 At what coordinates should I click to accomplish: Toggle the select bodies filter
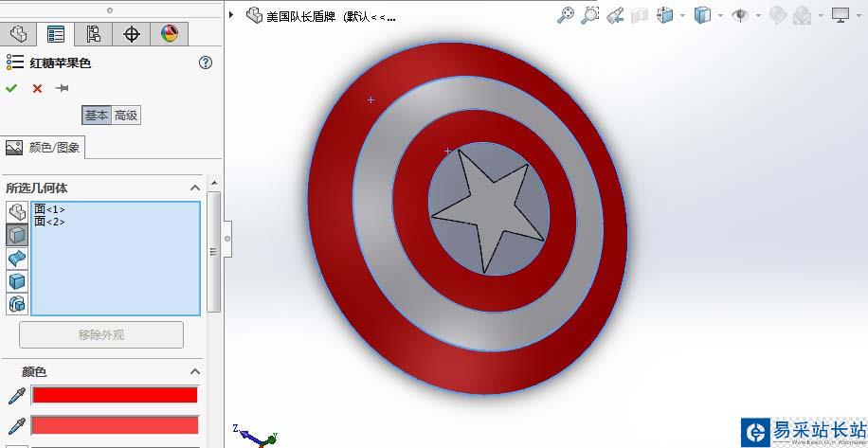17,281
